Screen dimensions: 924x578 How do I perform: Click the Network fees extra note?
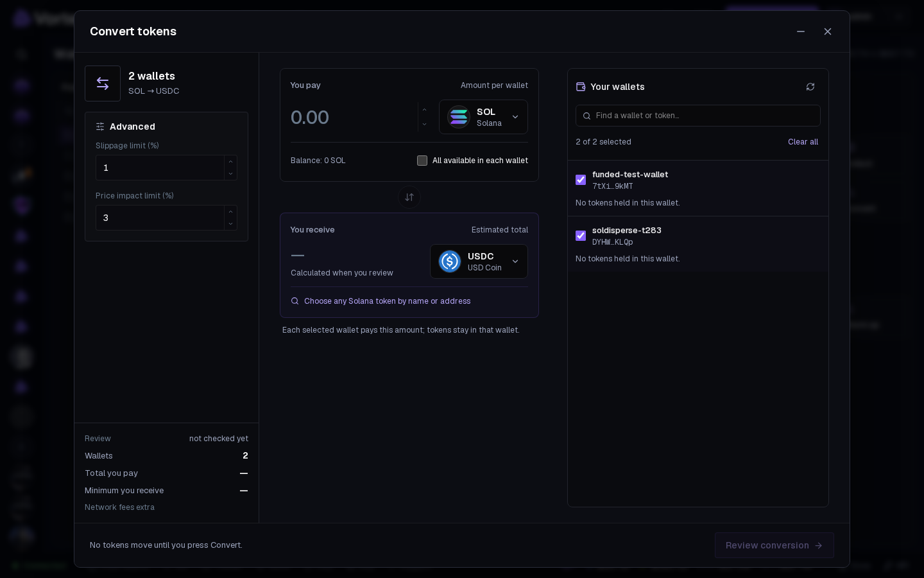119,507
